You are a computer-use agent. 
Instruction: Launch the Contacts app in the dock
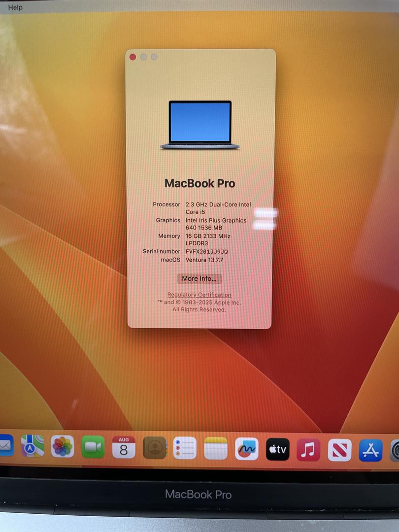(155, 448)
